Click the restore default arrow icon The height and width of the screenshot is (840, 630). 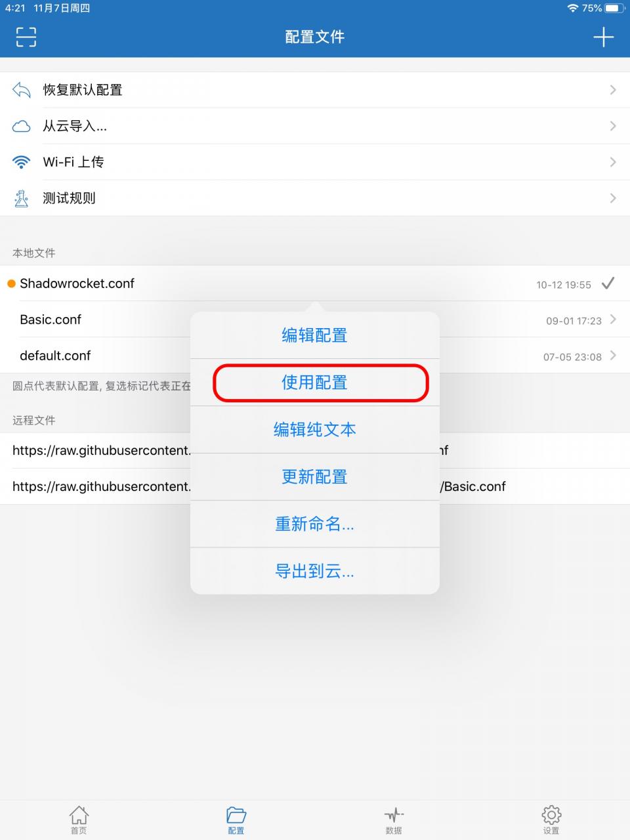click(x=22, y=90)
